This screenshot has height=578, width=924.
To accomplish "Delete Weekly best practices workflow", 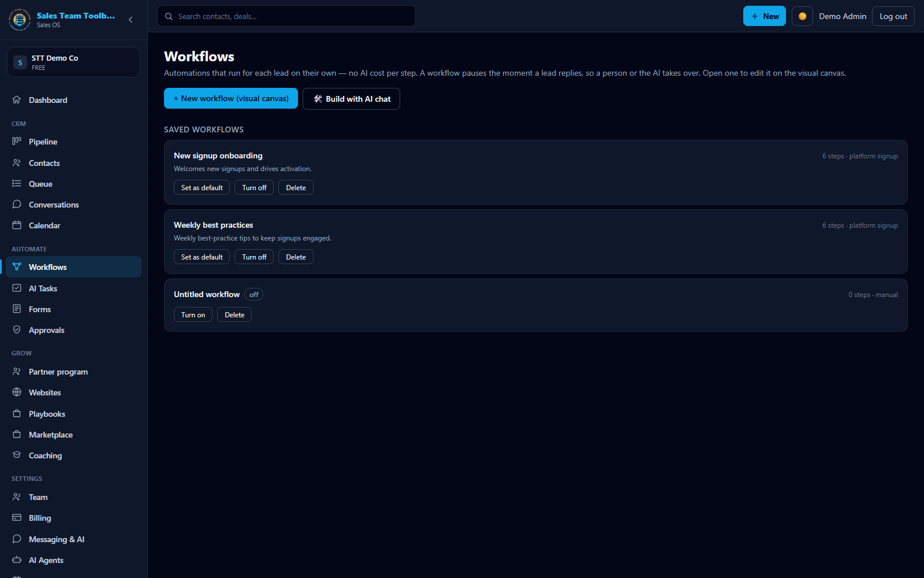I will click(x=296, y=257).
